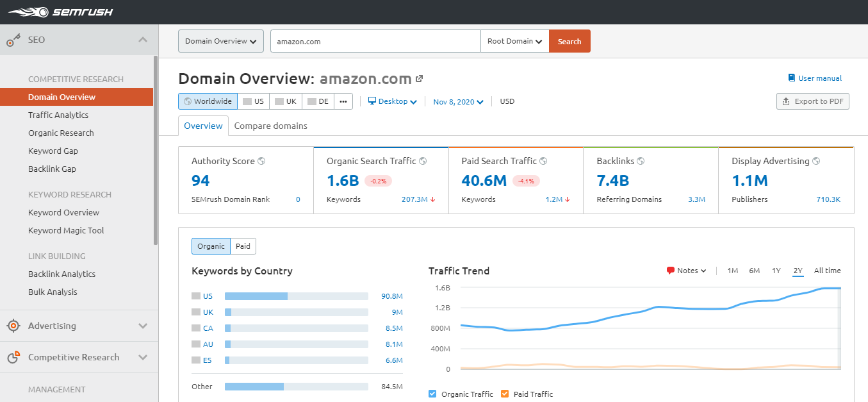Viewport: 868px width, 402px height.
Task: Set traffic trend range to 1Y
Action: click(776, 271)
